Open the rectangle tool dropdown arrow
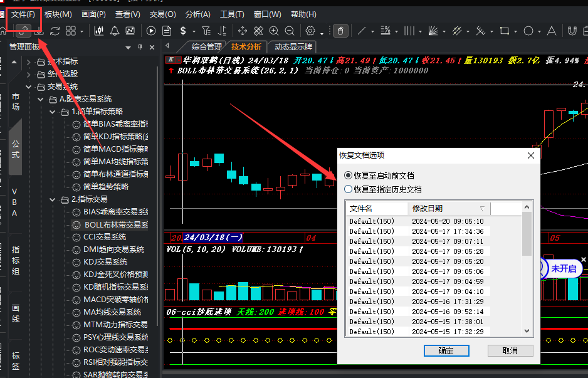Screen dimensions: 588x378 [x=516, y=31]
